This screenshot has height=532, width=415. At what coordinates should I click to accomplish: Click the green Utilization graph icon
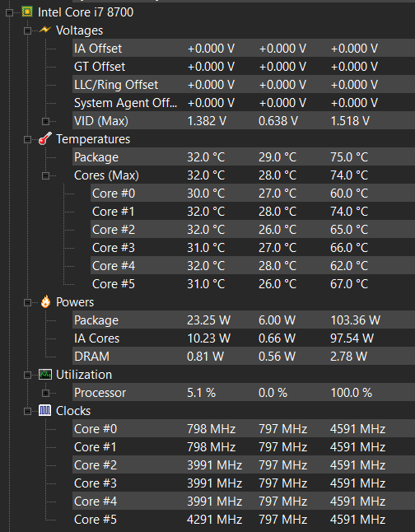click(45, 375)
